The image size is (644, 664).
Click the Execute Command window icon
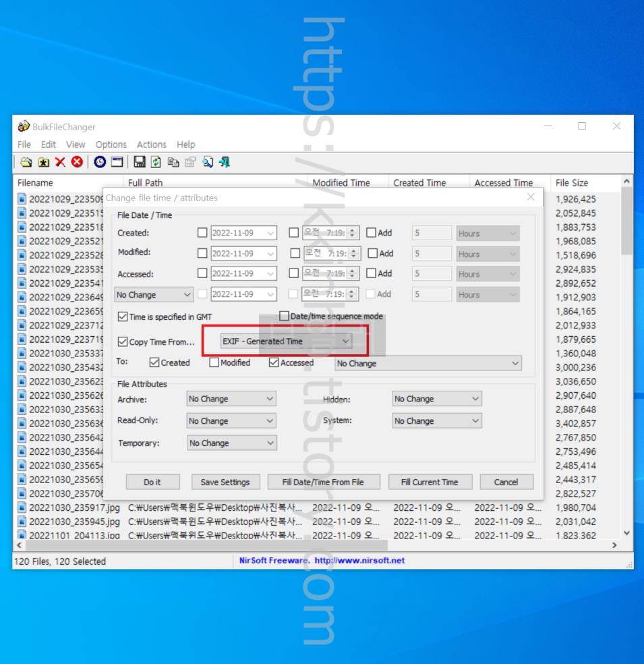117,162
